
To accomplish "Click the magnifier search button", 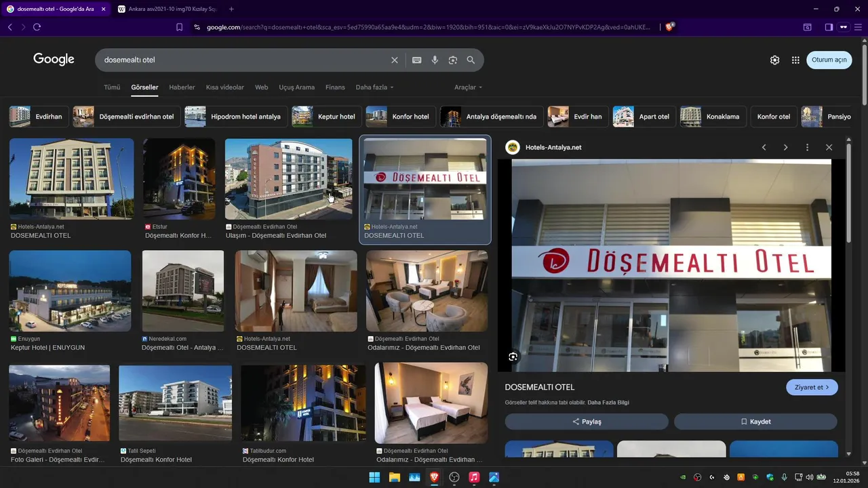I will (471, 60).
